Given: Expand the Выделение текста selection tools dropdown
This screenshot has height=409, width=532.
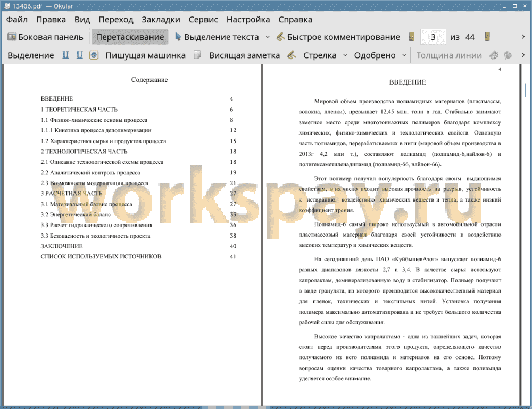Looking at the screenshot, I should (x=268, y=37).
